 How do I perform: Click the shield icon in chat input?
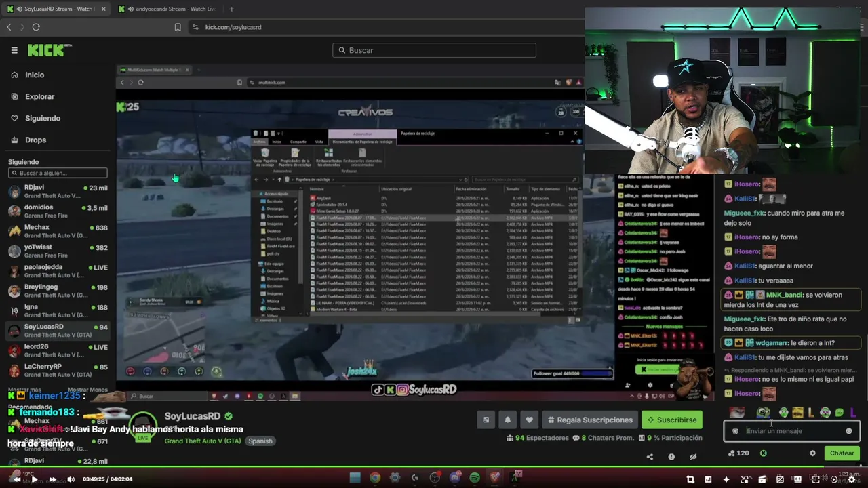click(735, 431)
